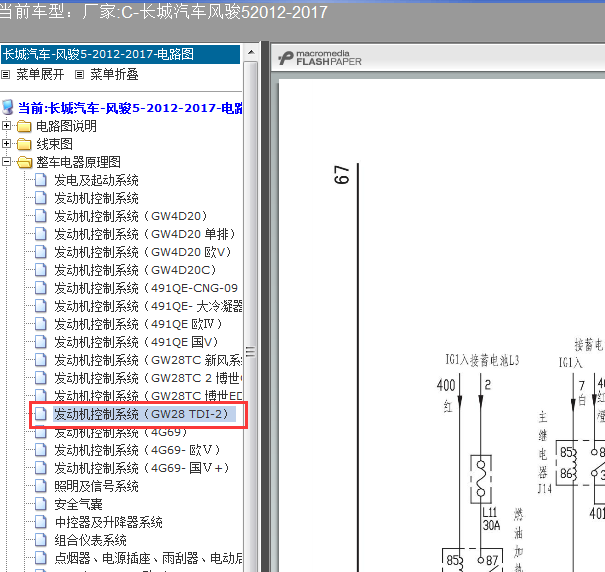
Task: Expand the 电路图说明 folder node
Action: (6, 125)
